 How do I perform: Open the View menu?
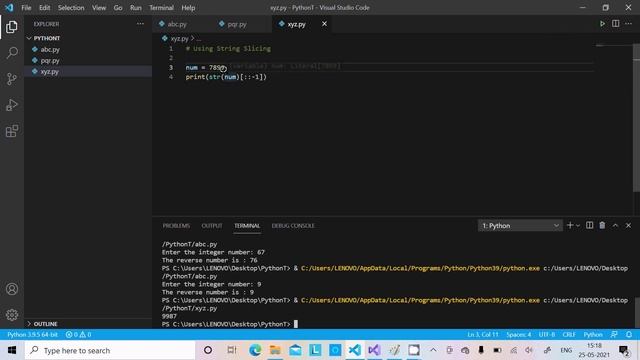[x=99, y=8]
